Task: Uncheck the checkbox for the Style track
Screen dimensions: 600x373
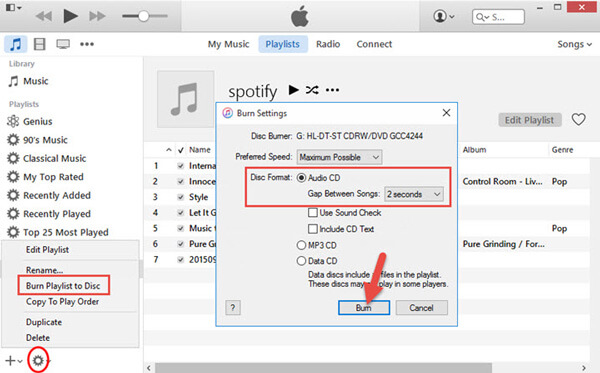Action: coord(181,197)
